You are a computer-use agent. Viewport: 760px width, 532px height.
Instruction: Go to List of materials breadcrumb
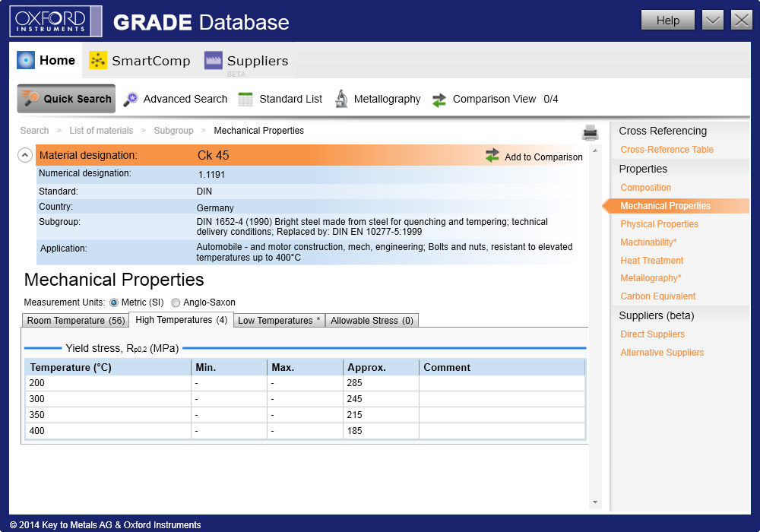pos(101,130)
